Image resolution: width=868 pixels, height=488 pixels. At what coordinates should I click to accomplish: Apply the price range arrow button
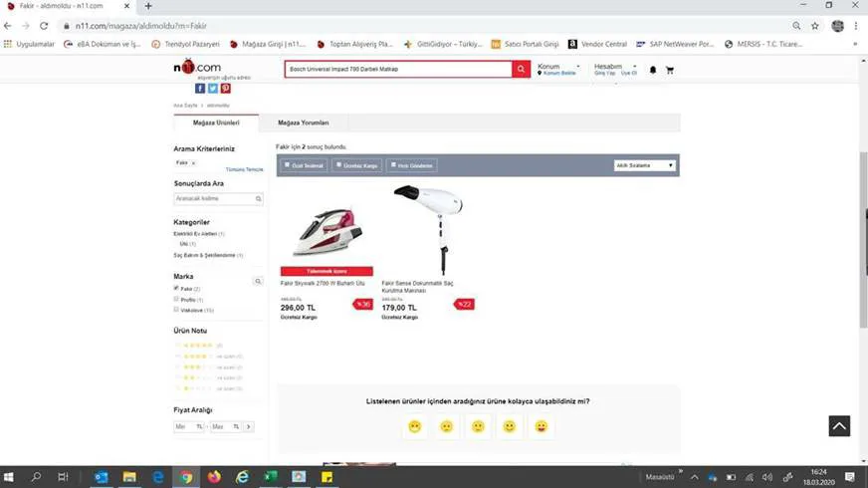click(249, 426)
